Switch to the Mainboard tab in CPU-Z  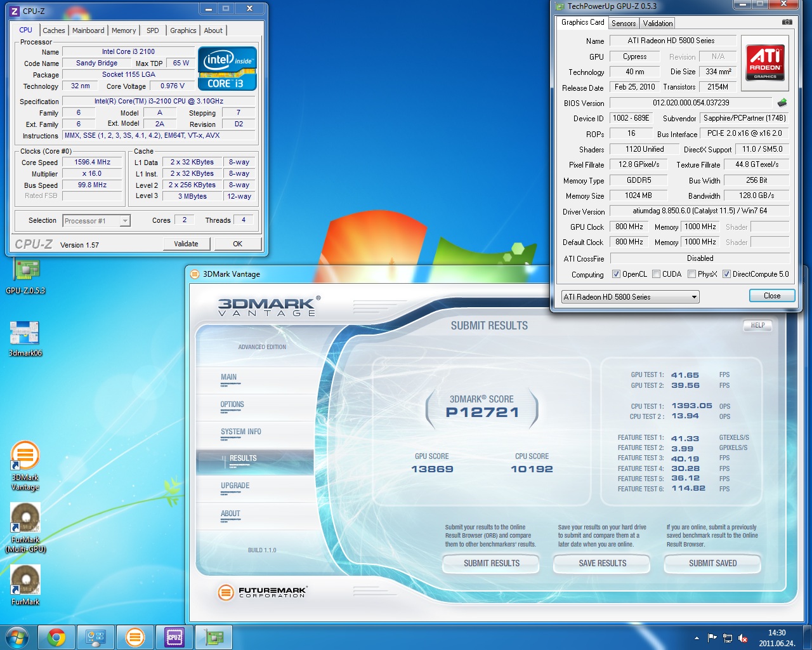point(88,30)
